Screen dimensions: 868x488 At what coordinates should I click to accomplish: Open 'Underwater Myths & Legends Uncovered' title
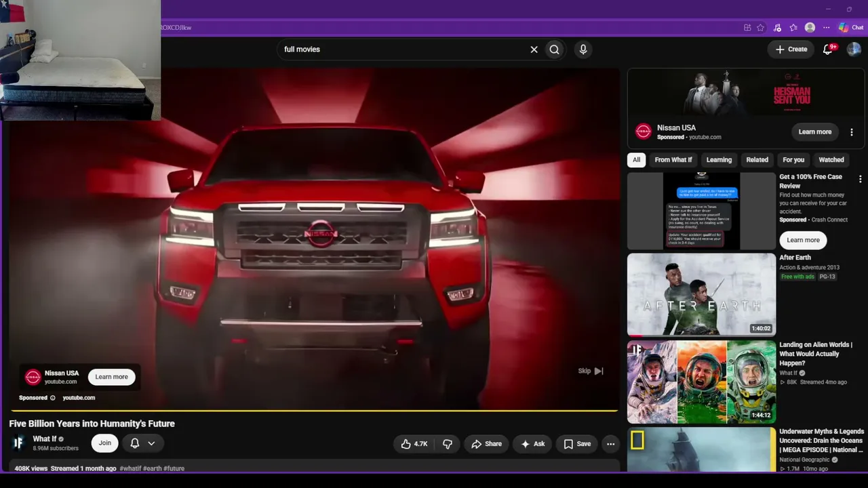(x=822, y=441)
